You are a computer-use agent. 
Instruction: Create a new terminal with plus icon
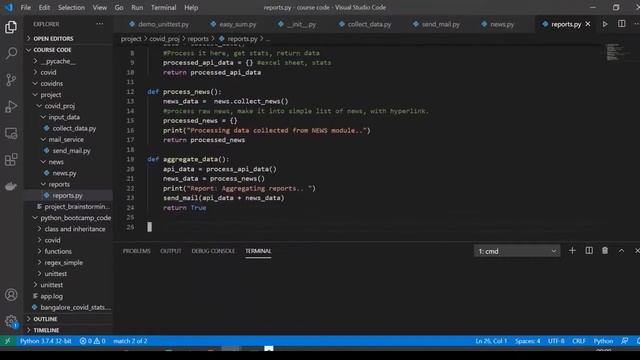[x=572, y=251]
